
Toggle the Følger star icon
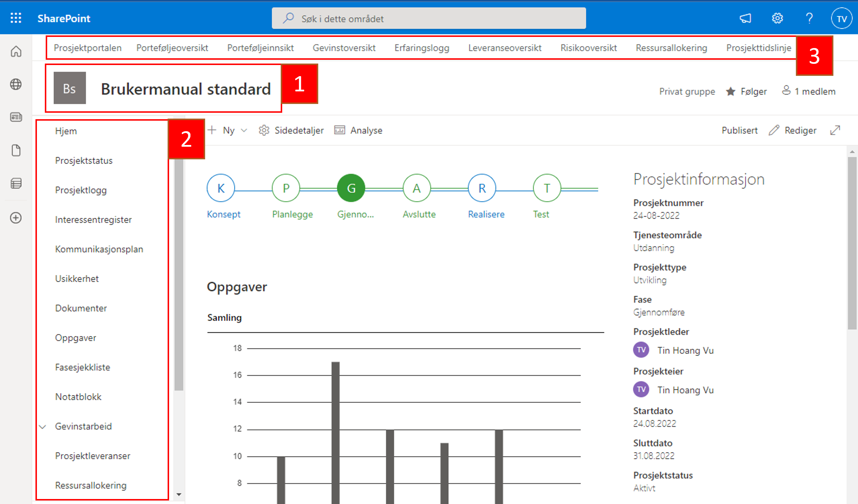point(730,91)
